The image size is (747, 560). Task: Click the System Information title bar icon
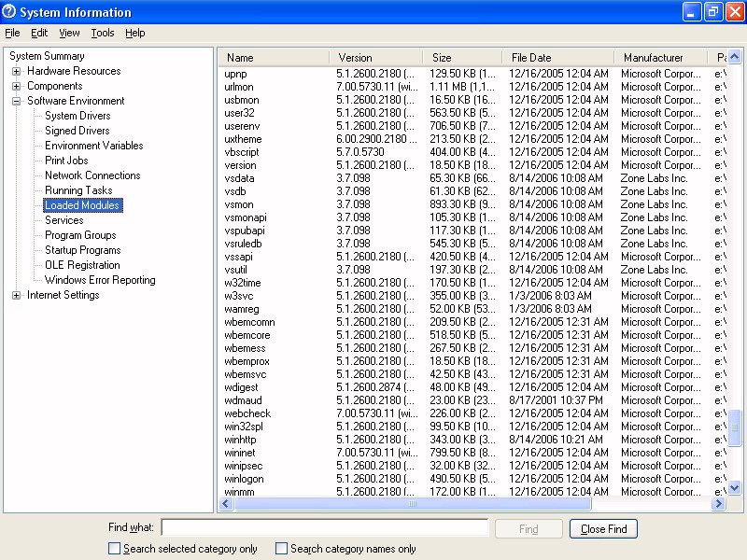tap(10, 12)
